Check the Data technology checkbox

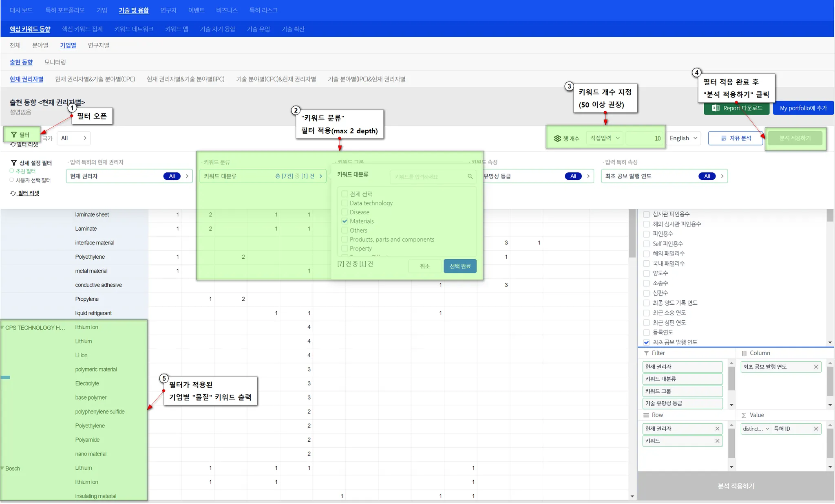coord(345,203)
